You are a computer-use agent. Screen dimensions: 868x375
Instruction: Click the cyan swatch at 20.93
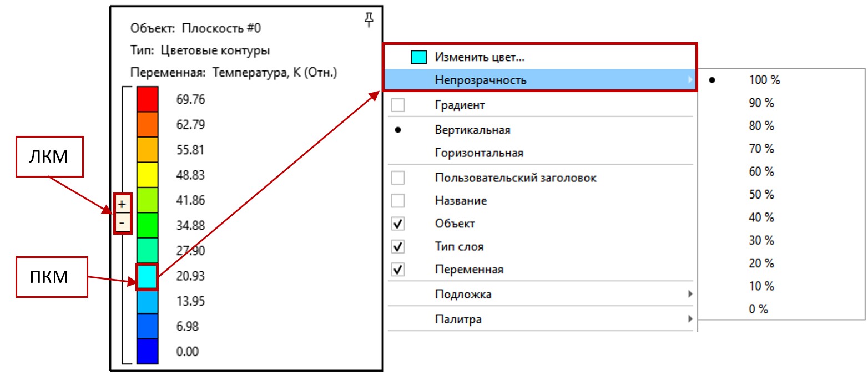148,277
